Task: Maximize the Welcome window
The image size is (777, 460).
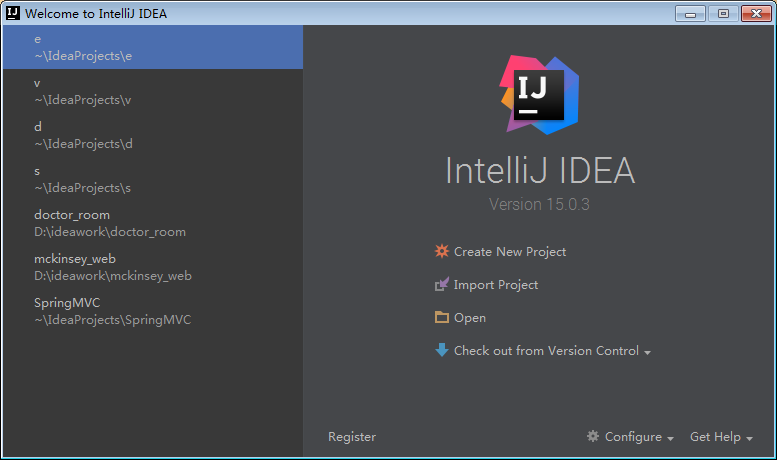Action: (x=723, y=14)
